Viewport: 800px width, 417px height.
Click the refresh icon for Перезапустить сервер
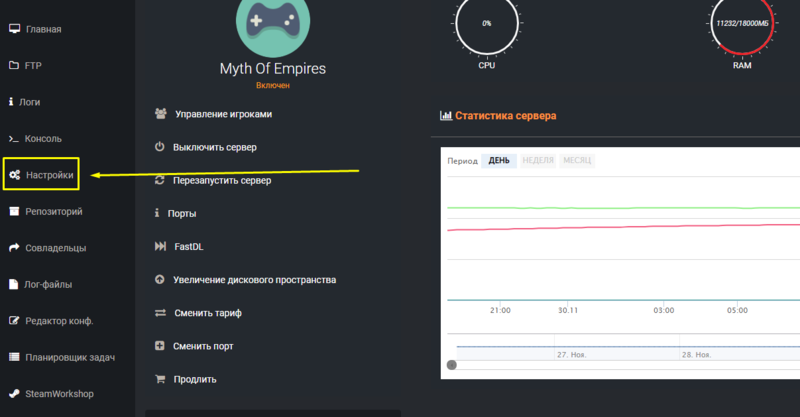point(159,180)
